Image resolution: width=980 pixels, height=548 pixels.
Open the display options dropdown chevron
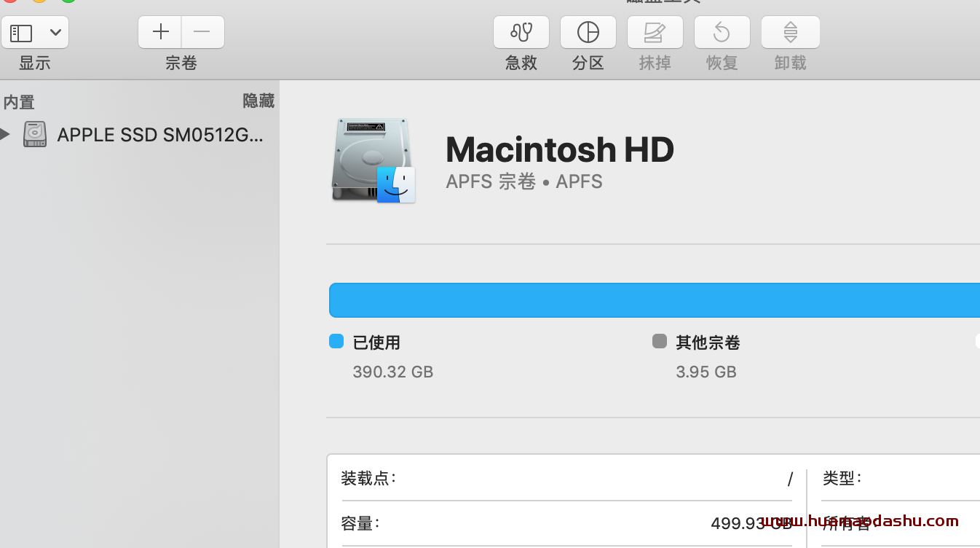click(x=55, y=33)
